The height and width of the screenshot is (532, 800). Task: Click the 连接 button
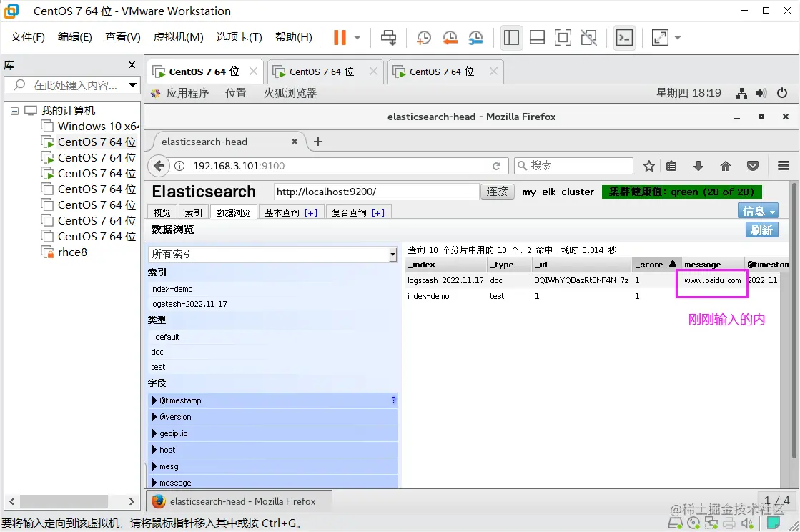tap(497, 192)
